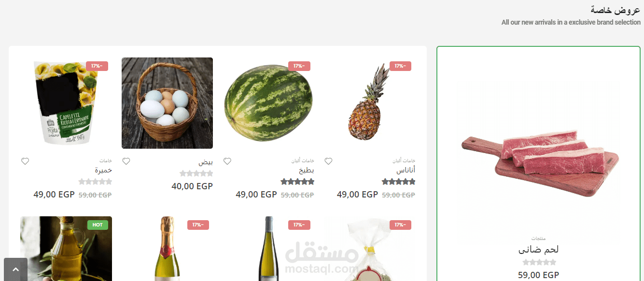644x281 pixels.
Task: Toggle wishlist heart for yeast (خميرة)
Action: click(25, 161)
